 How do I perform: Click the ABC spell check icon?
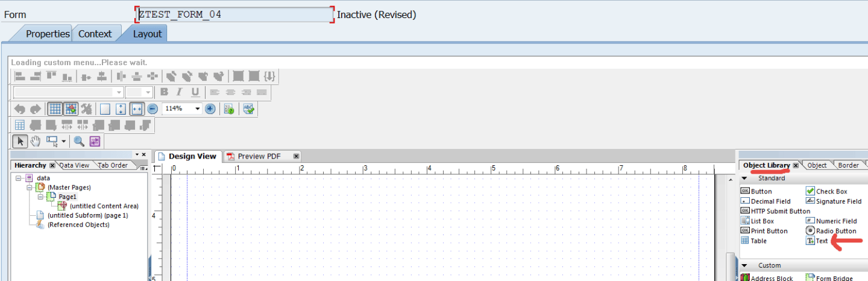coord(249,109)
